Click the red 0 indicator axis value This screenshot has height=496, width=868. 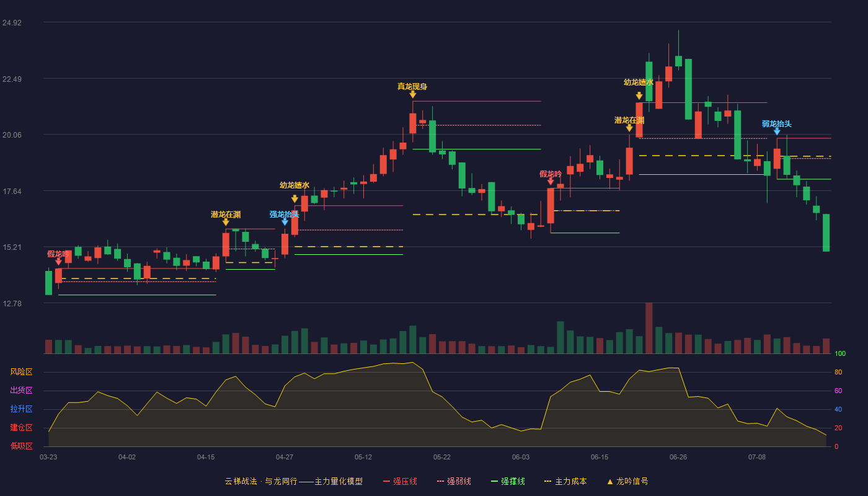(x=836, y=446)
